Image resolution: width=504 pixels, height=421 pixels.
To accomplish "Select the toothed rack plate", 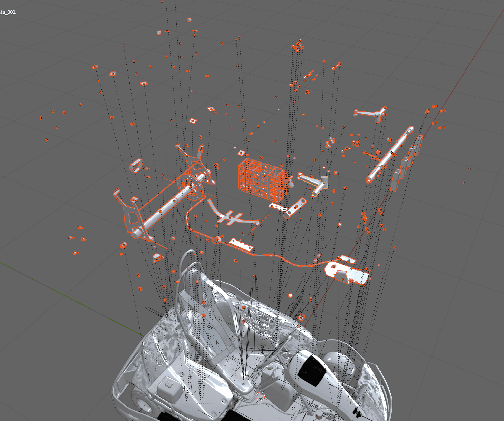I will click(241, 244).
